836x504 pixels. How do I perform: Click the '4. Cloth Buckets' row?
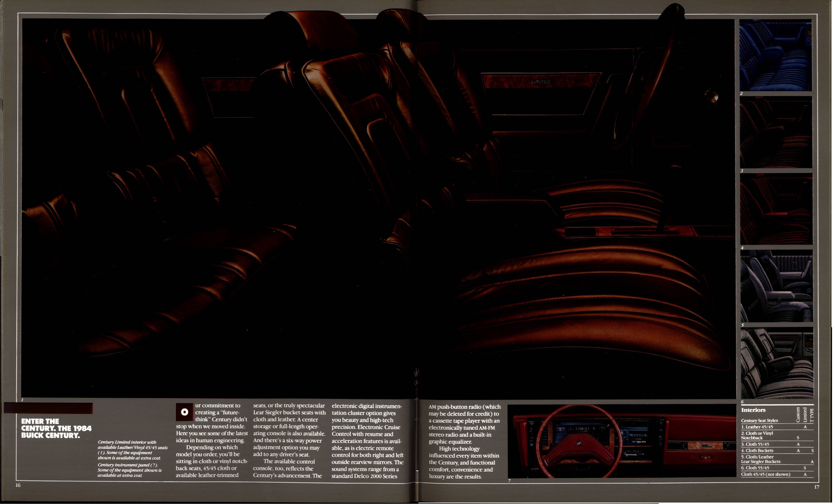click(777, 451)
